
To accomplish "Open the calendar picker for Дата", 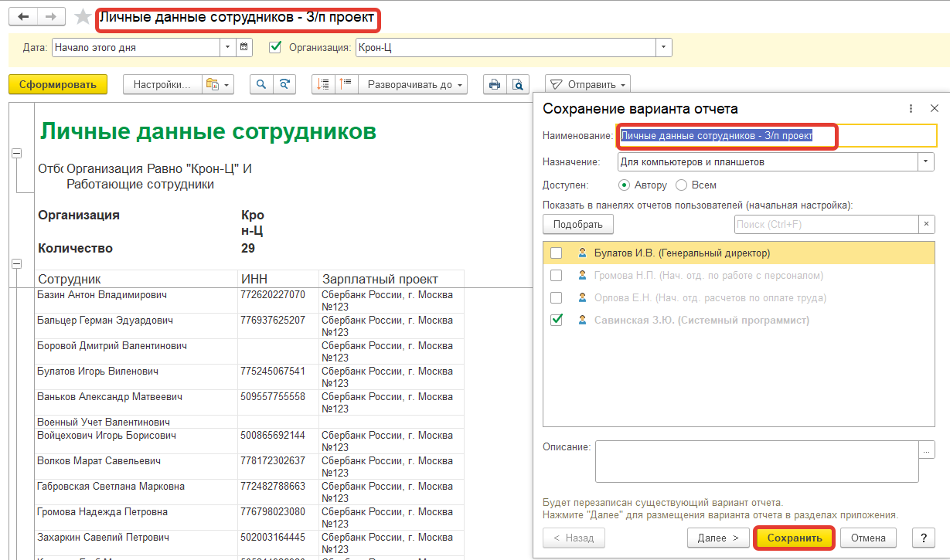I will (244, 47).
